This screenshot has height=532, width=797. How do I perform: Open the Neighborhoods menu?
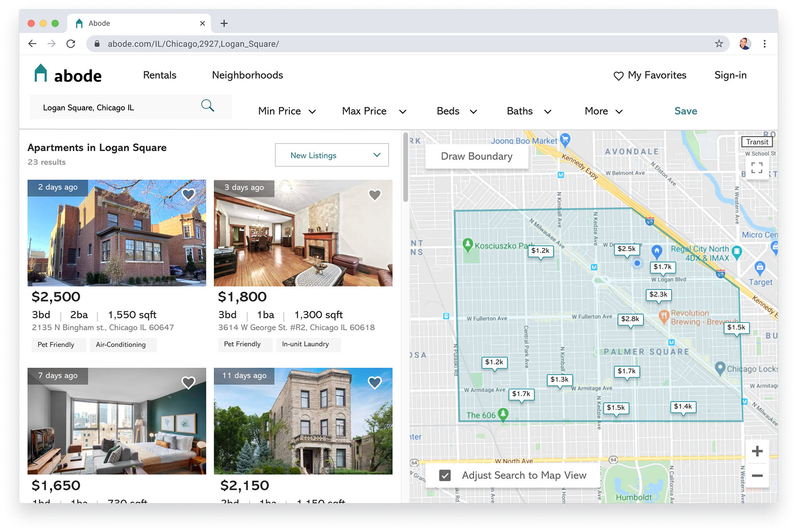point(247,75)
